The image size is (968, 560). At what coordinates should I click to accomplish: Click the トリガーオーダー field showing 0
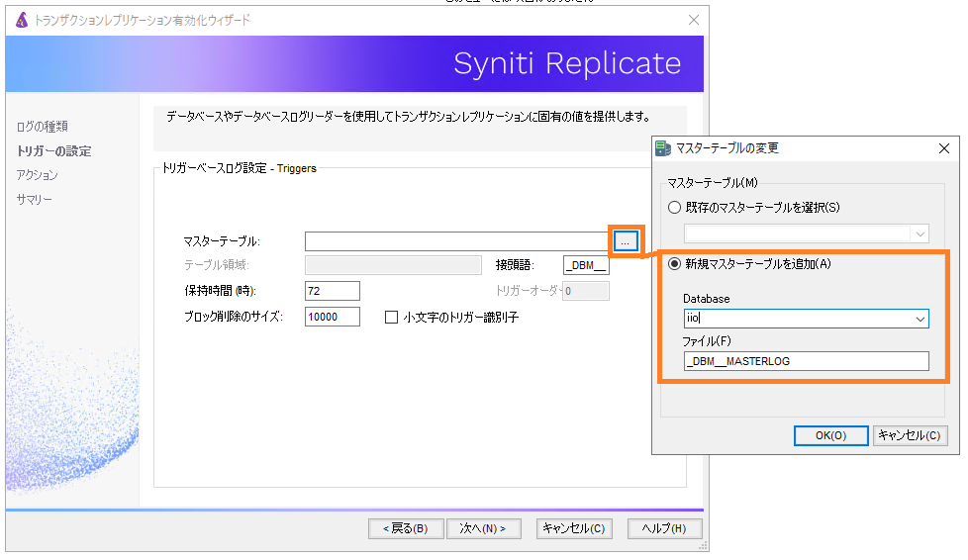pos(585,291)
